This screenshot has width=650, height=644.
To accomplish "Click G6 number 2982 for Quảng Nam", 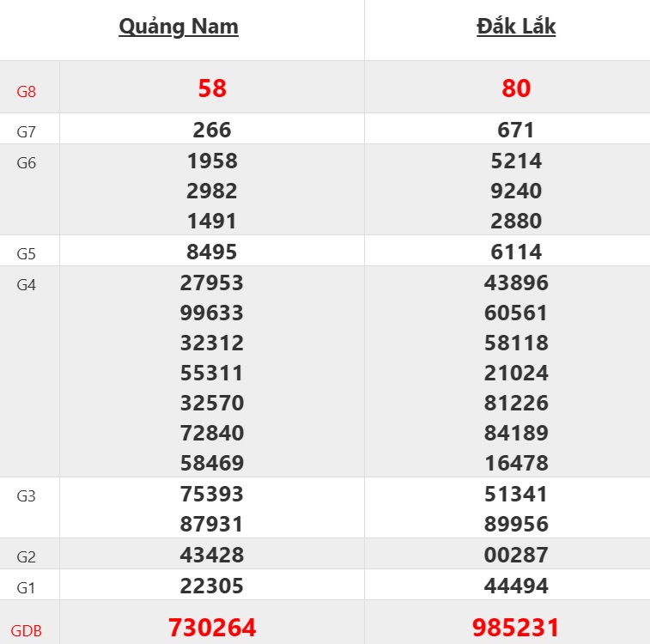I will 212,191.
